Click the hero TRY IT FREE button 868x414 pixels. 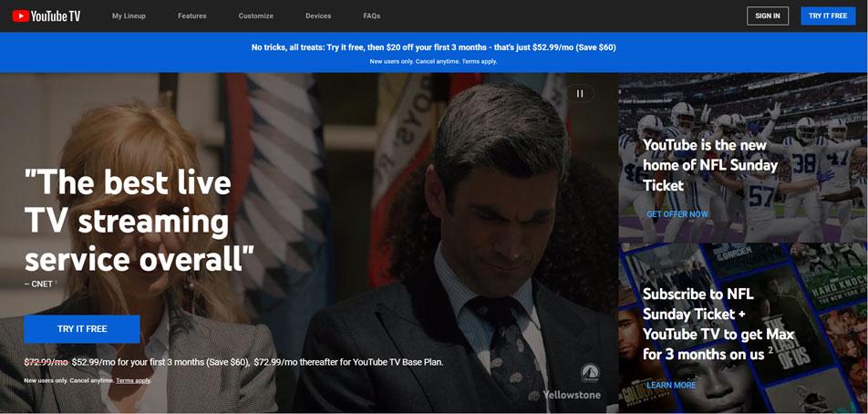(x=82, y=329)
